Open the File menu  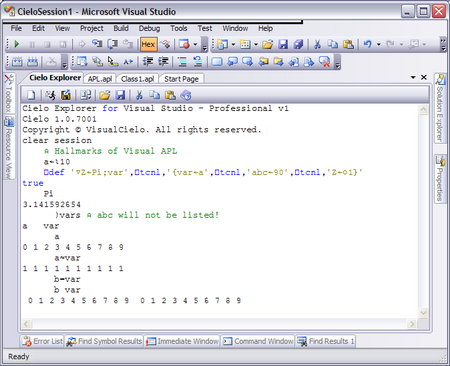16,28
